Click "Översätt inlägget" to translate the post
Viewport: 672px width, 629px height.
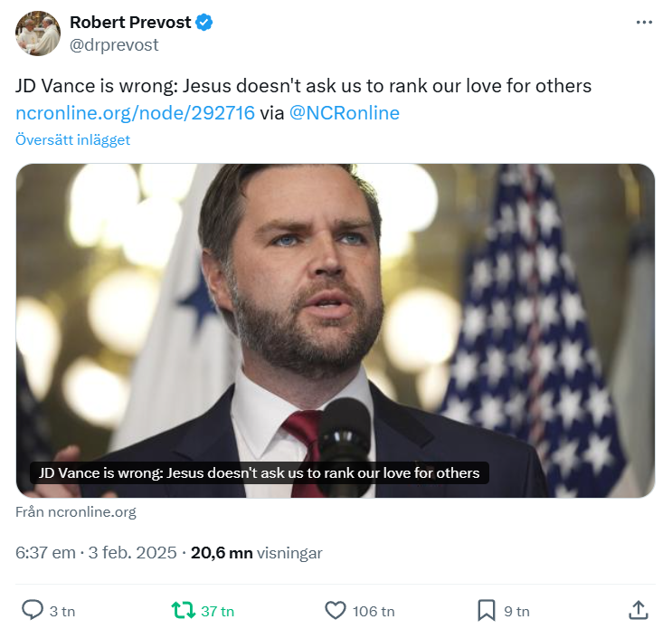[73, 139]
